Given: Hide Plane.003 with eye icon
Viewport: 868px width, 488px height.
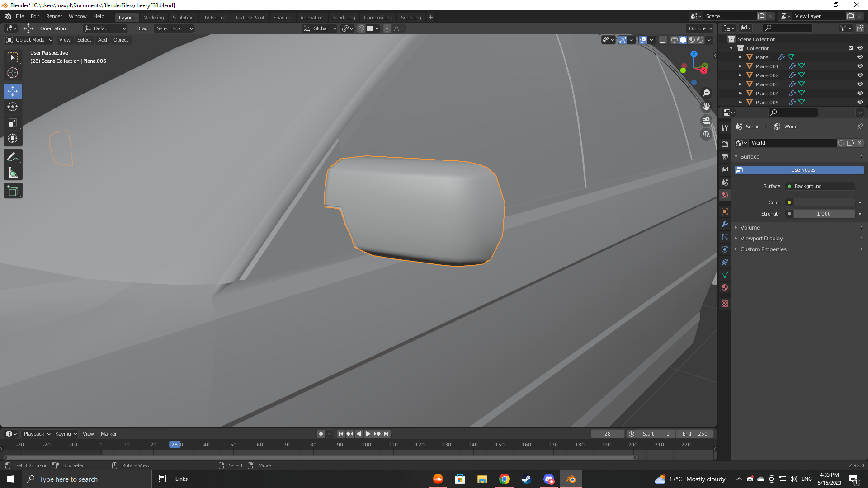Looking at the screenshot, I should [x=860, y=84].
